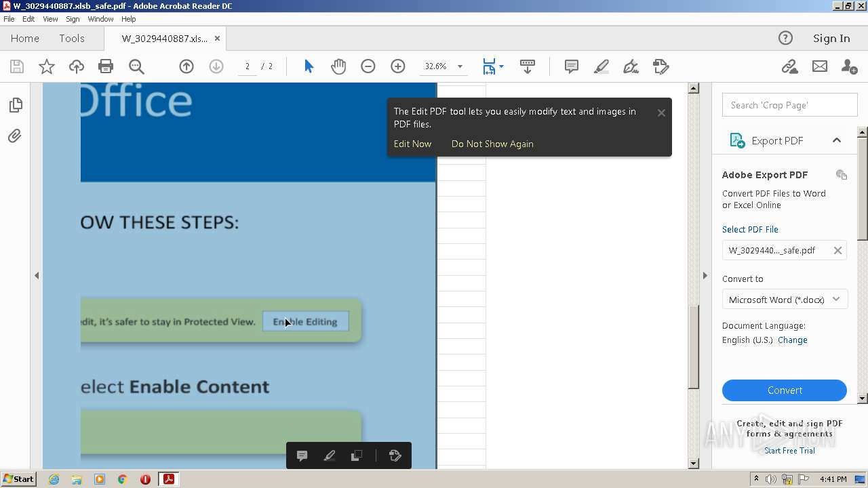
Task: Print the document
Action: tap(106, 66)
